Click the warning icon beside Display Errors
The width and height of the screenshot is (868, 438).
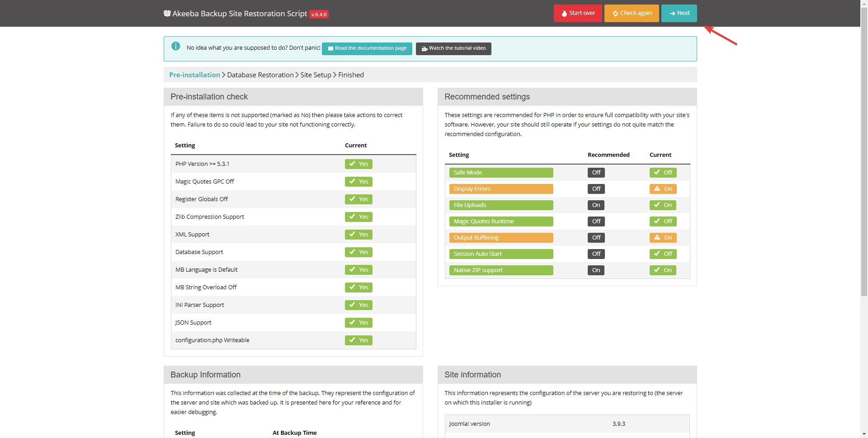coord(657,189)
